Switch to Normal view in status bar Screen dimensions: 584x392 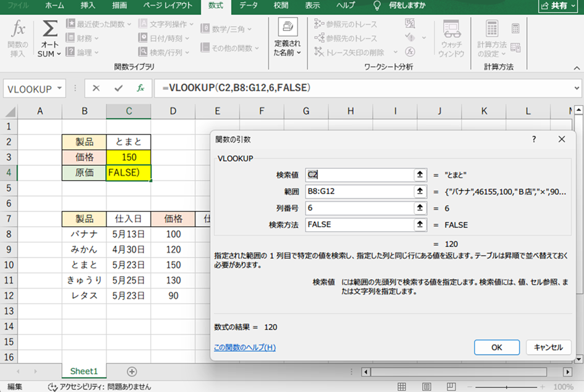(401, 386)
